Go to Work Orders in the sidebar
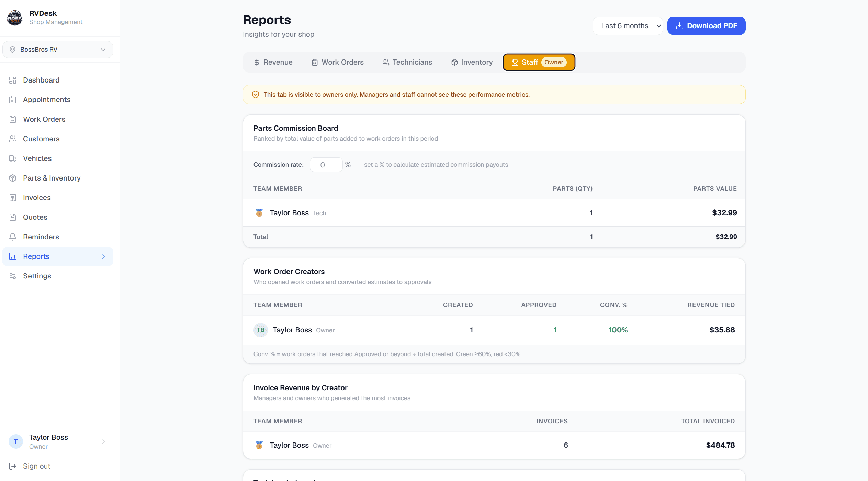 coord(58,119)
